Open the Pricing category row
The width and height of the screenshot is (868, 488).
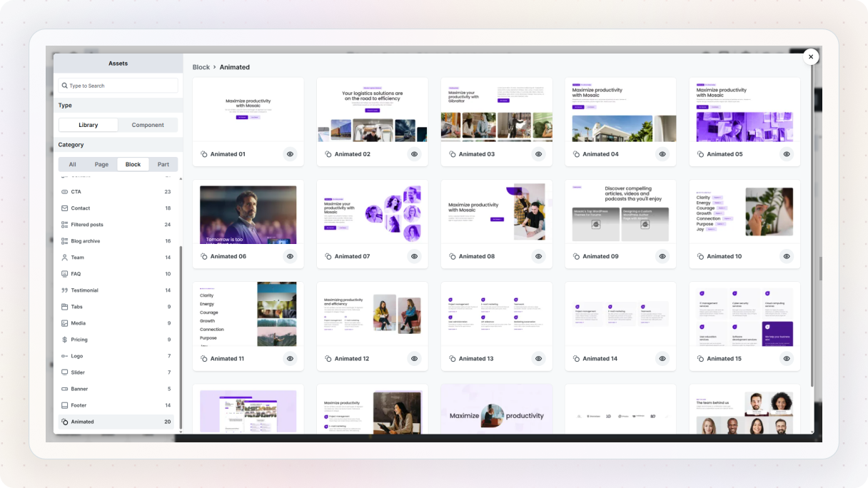[116, 340]
